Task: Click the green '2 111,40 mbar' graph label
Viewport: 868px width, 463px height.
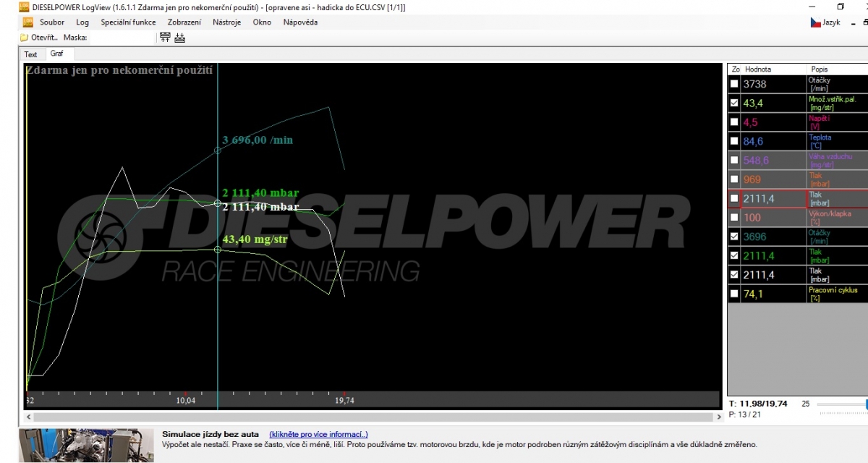Action: click(x=260, y=193)
